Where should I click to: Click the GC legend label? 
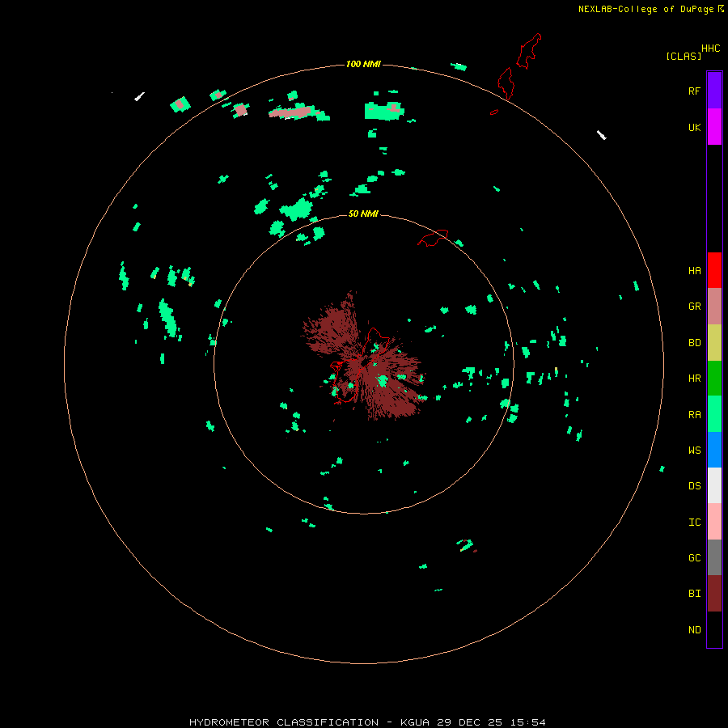694,558
